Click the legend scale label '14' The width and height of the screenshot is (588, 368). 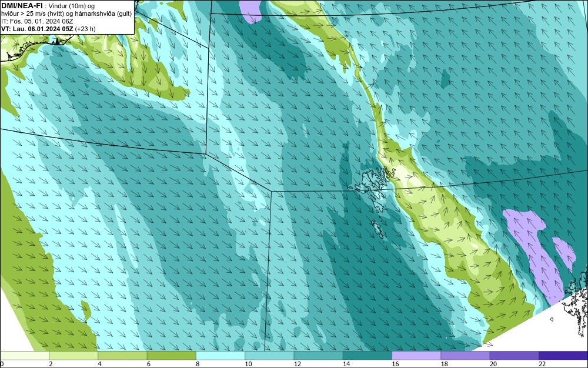pos(346,364)
